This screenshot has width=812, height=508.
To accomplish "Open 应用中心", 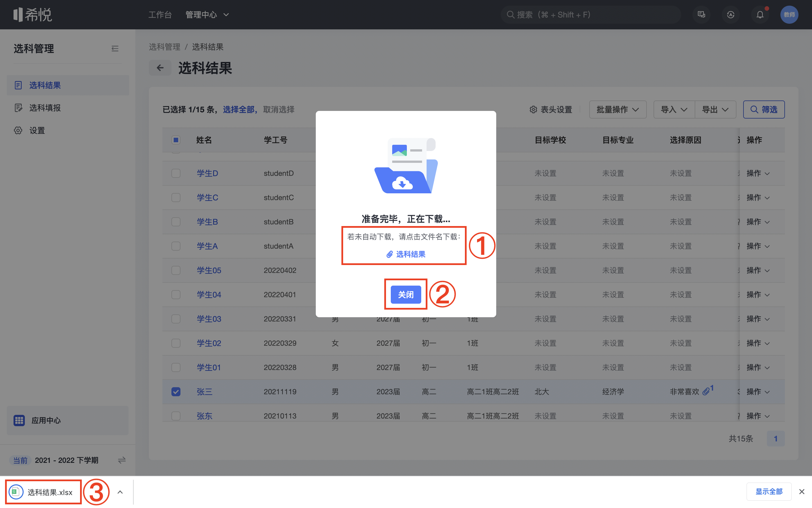I will click(x=68, y=420).
